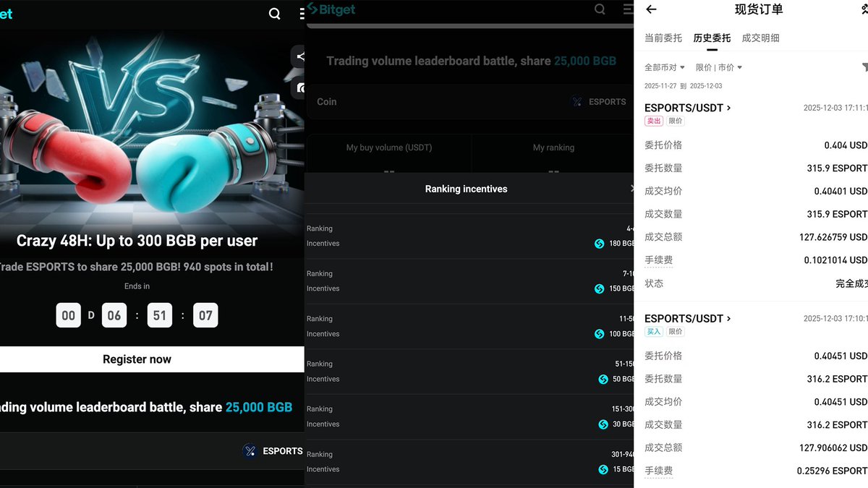Close the Ranking incentives panel

coord(631,189)
